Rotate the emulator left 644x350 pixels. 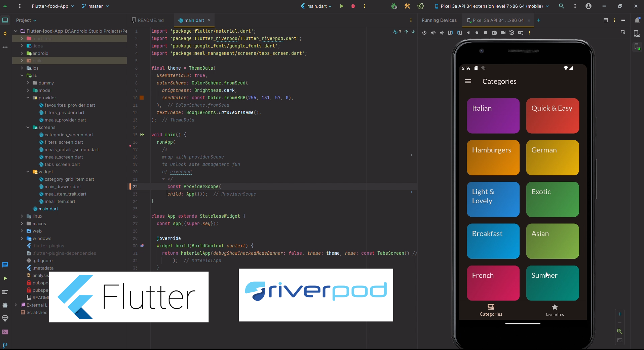pos(451,33)
